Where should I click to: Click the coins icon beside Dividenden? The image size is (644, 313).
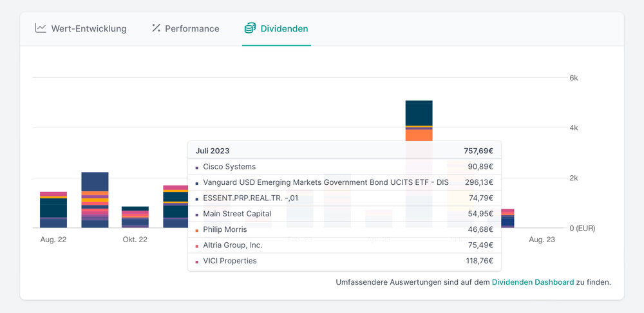pyautogui.click(x=250, y=28)
